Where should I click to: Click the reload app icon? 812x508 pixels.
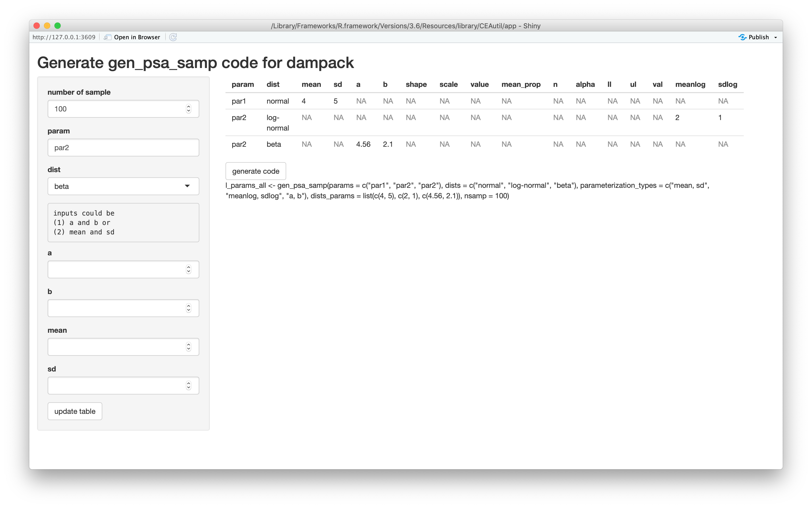click(x=173, y=37)
